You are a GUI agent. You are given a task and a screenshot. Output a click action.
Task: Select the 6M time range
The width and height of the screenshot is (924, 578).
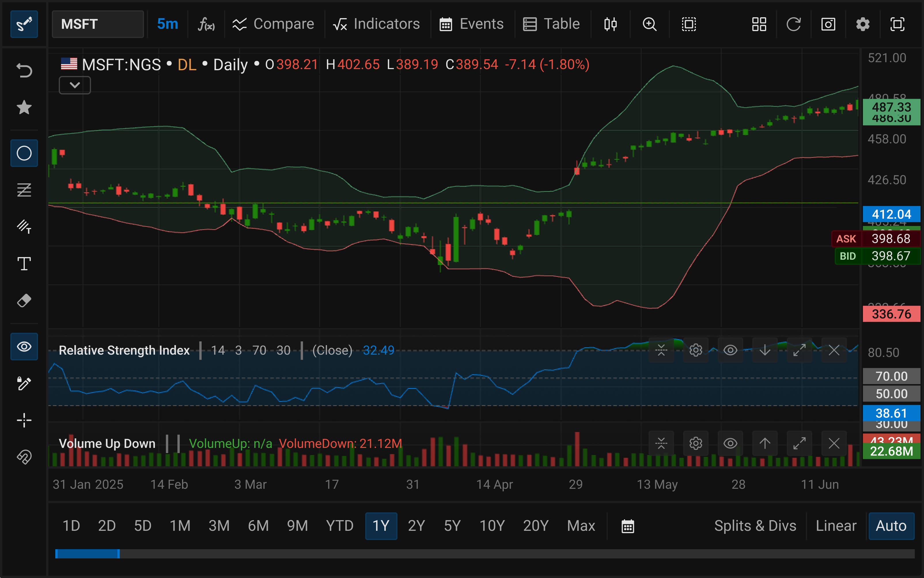258,526
